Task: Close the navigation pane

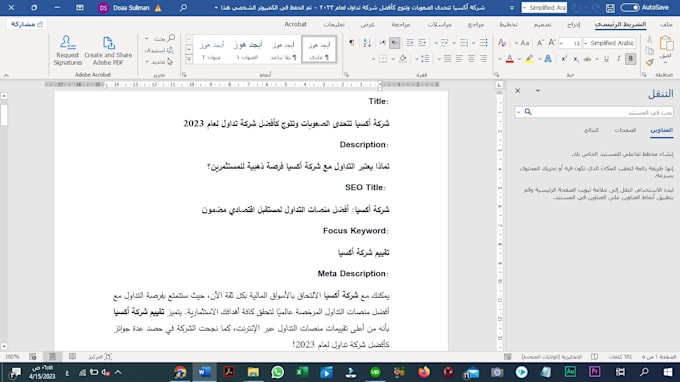Action: [x=517, y=91]
